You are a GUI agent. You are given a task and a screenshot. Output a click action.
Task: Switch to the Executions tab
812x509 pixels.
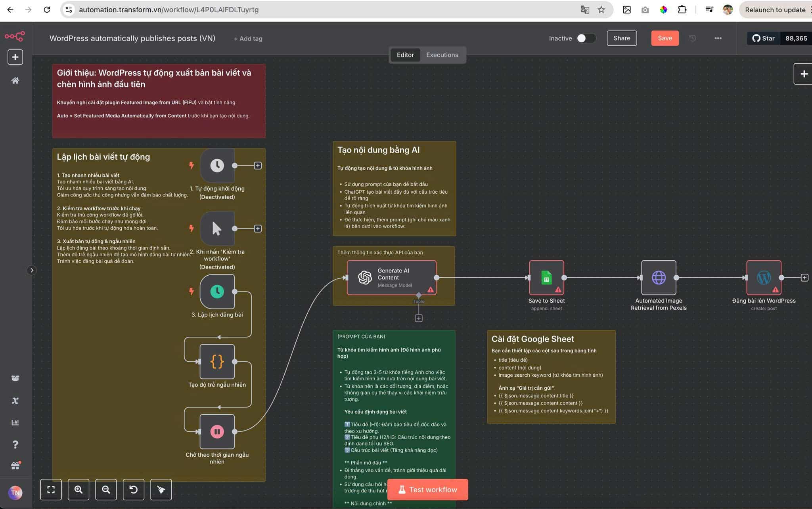(x=442, y=55)
